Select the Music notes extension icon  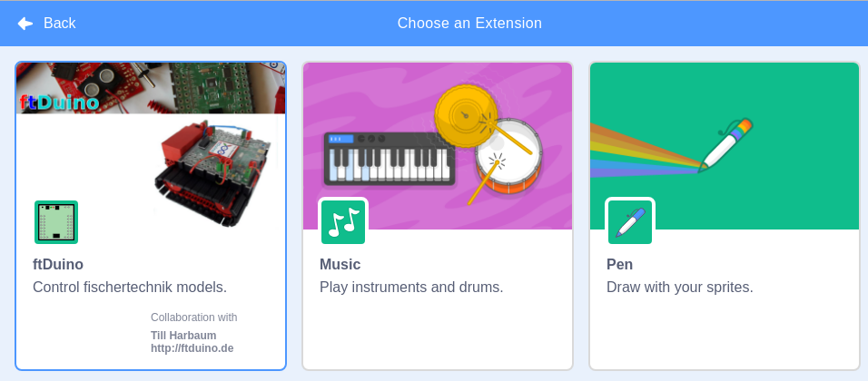(x=343, y=222)
